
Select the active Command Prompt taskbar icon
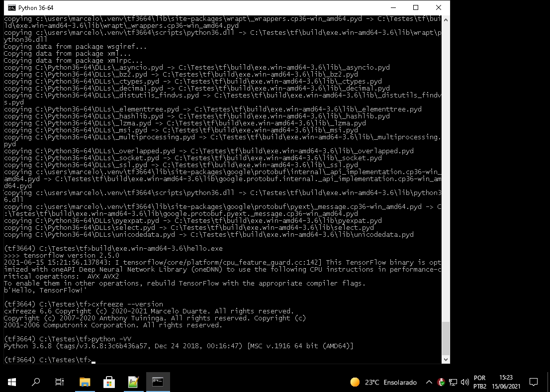[x=158, y=382]
